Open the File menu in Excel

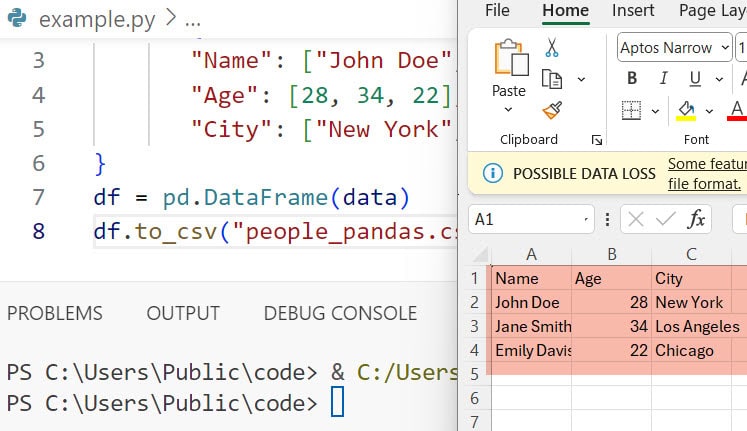tap(497, 10)
